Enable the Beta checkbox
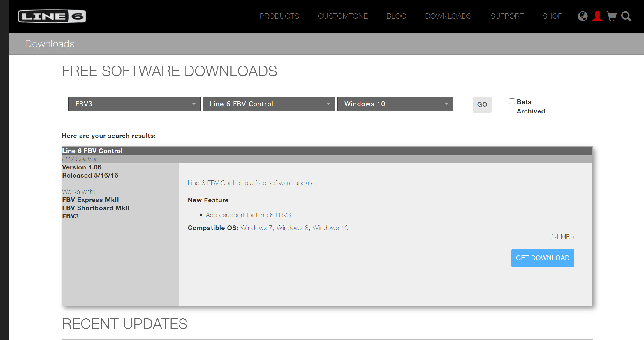Image resolution: width=644 pixels, height=340 pixels. click(x=512, y=101)
